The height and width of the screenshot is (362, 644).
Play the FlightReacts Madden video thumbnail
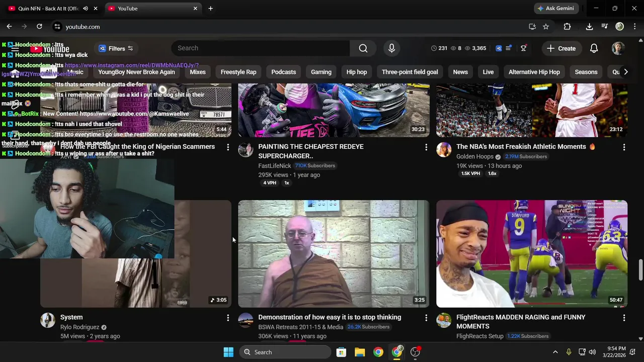click(x=532, y=254)
